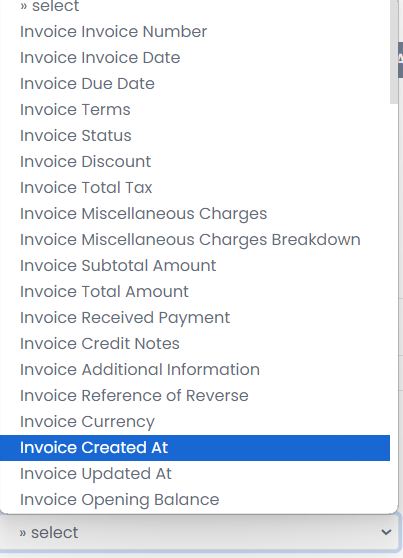
Task: Pick the Invoice Due Date option
Action: click(195, 84)
